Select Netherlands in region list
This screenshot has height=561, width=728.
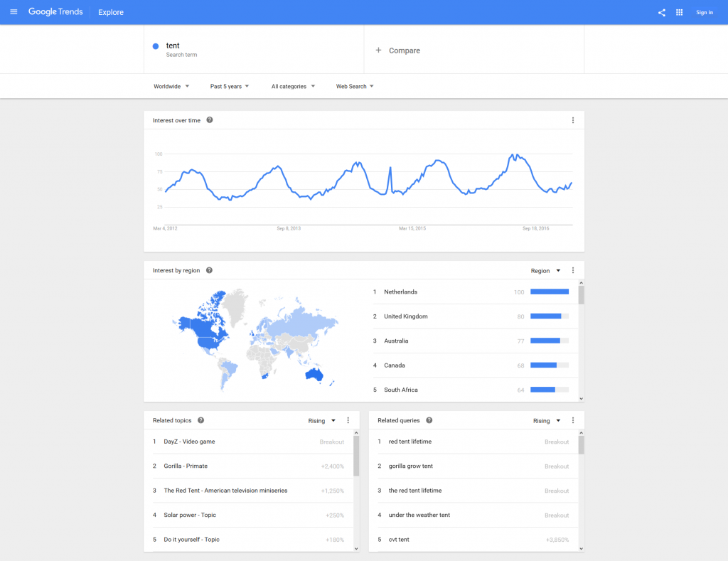476,292
